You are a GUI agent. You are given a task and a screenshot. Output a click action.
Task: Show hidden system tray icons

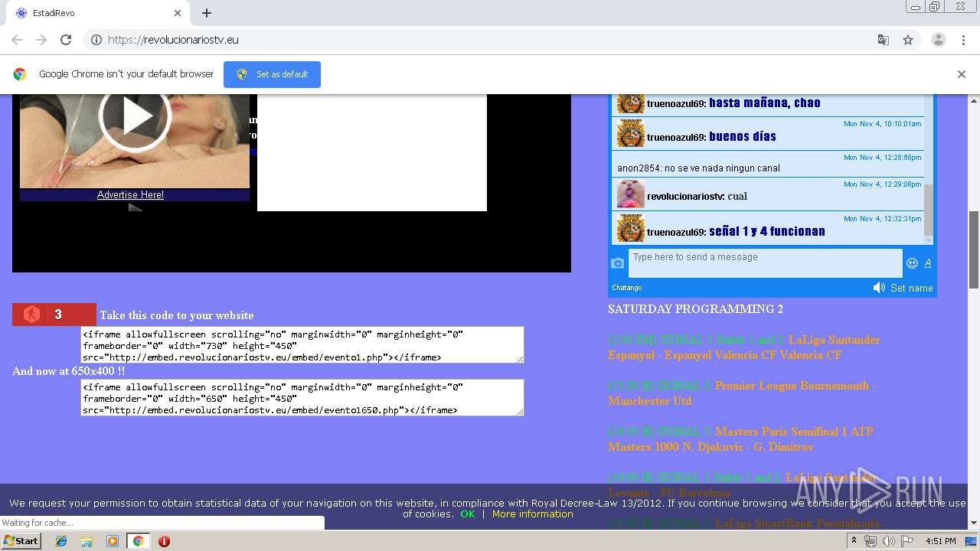pyautogui.click(x=855, y=541)
